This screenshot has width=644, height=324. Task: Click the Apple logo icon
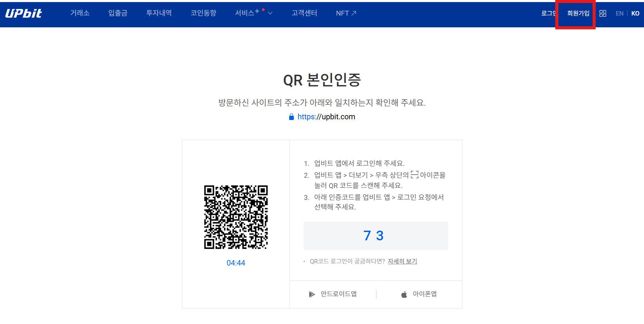[x=404, y=294]
